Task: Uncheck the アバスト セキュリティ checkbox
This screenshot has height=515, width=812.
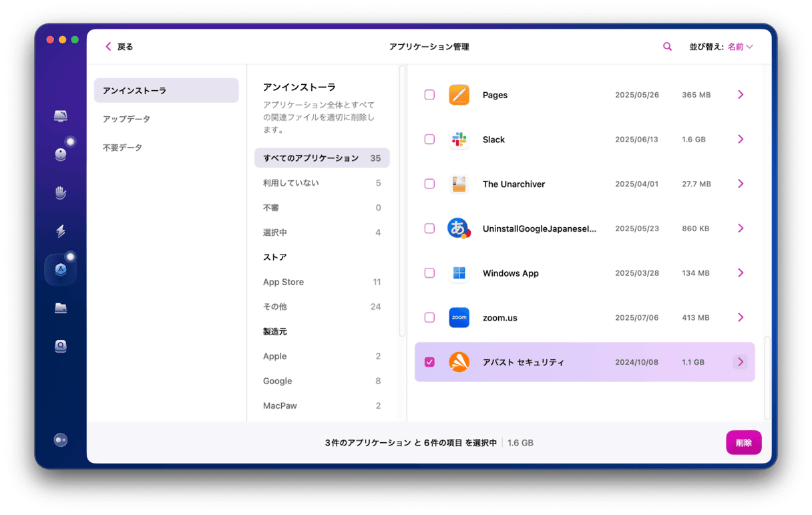Action: point(429,362)
